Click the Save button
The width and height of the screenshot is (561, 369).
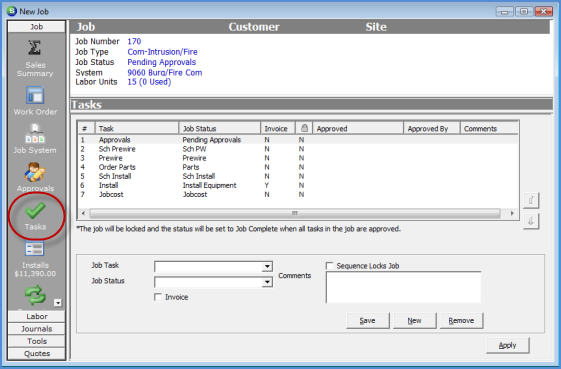(367, 320)
